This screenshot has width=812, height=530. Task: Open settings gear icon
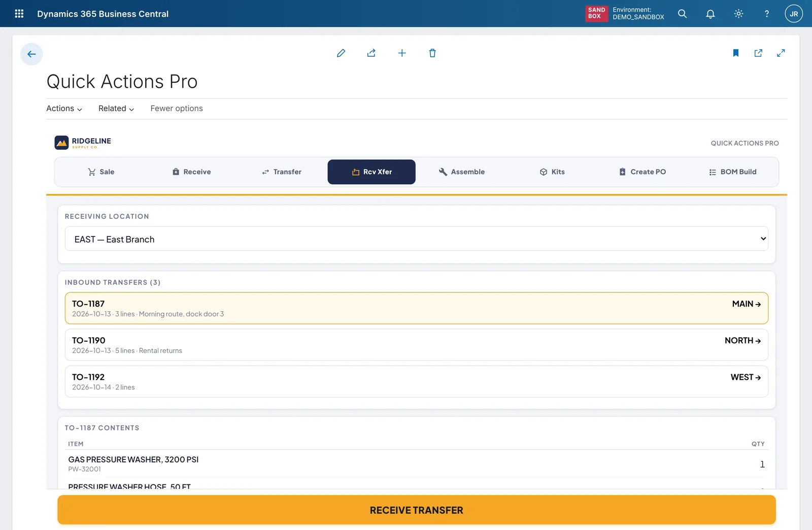point(738,14)
